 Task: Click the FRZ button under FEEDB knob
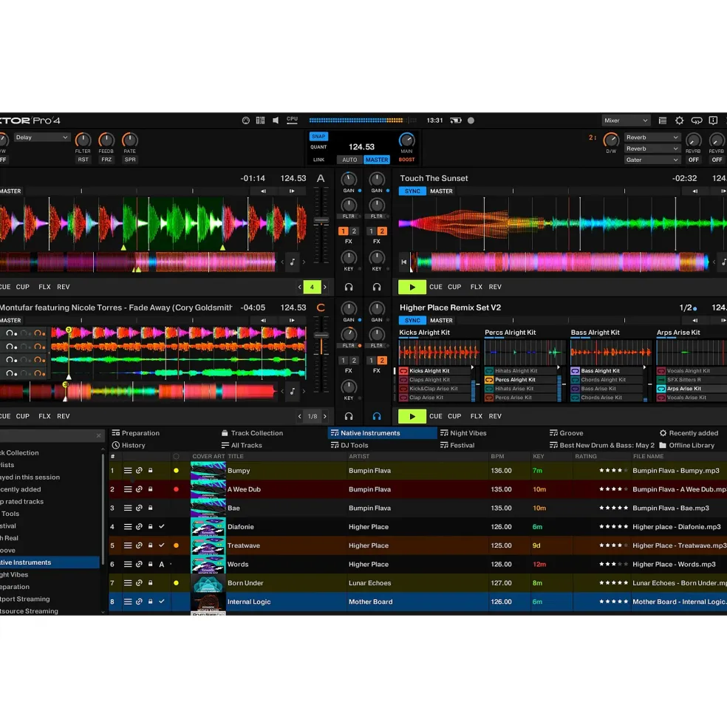(x=106, y=159)
